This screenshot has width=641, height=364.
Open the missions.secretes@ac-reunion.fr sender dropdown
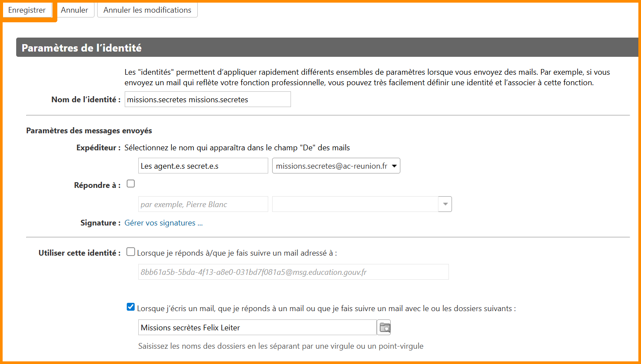336,166
